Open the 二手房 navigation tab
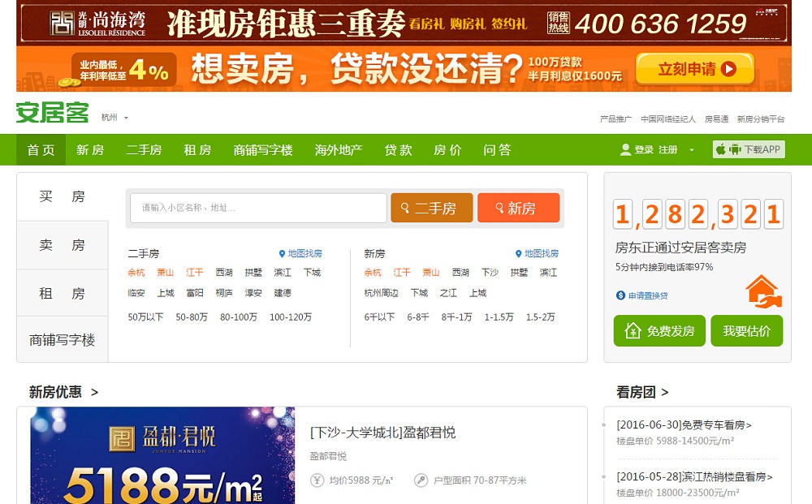Image resolution: width=812 pixels, height=504 pixels. (144, 150)
